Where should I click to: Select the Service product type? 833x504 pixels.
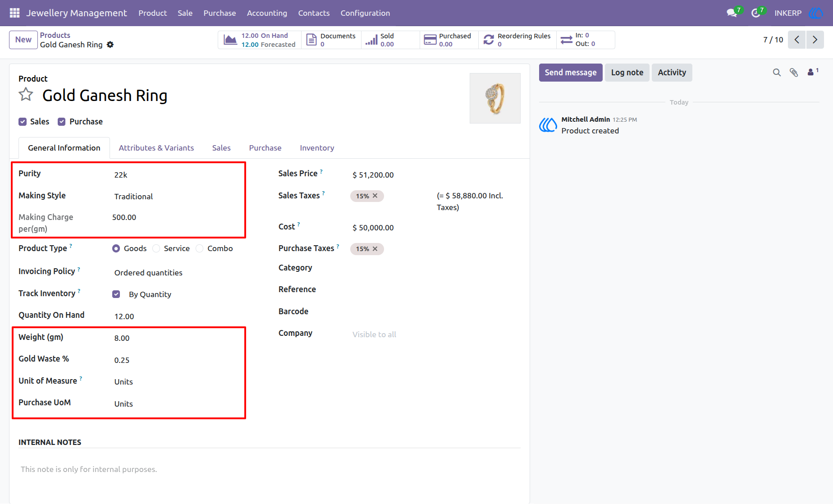click(x=156, y=248)
